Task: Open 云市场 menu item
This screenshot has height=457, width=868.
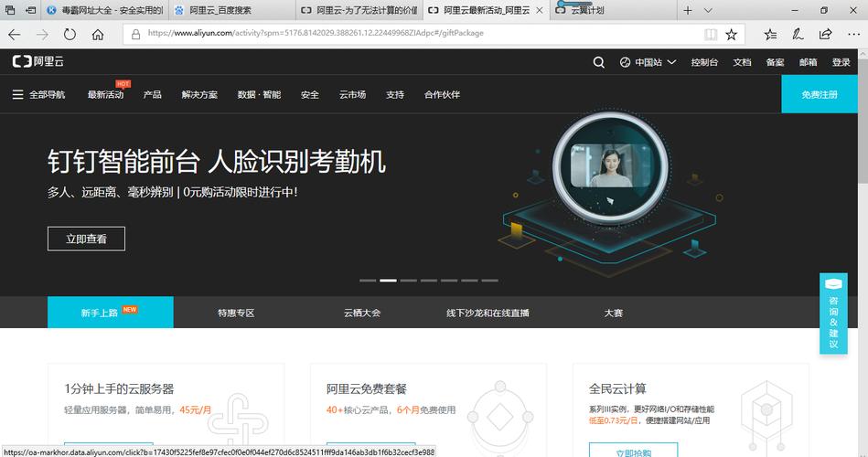Action: point(353,95)
